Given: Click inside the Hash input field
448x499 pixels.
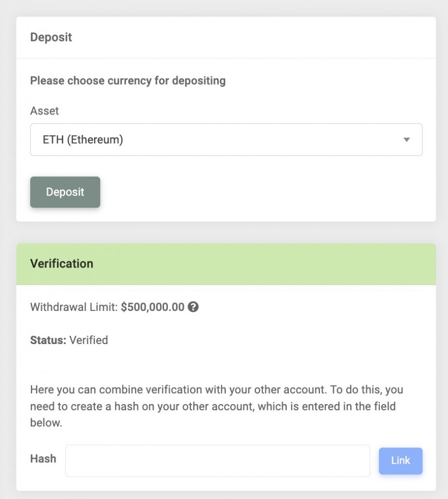Looking at the screenshot, I should click(x=218, y=461).
